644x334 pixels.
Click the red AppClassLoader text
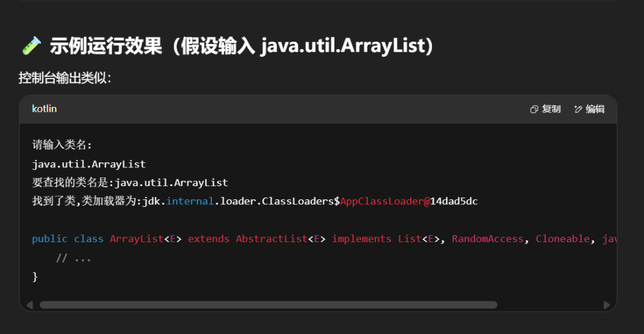tap(382, 201)
